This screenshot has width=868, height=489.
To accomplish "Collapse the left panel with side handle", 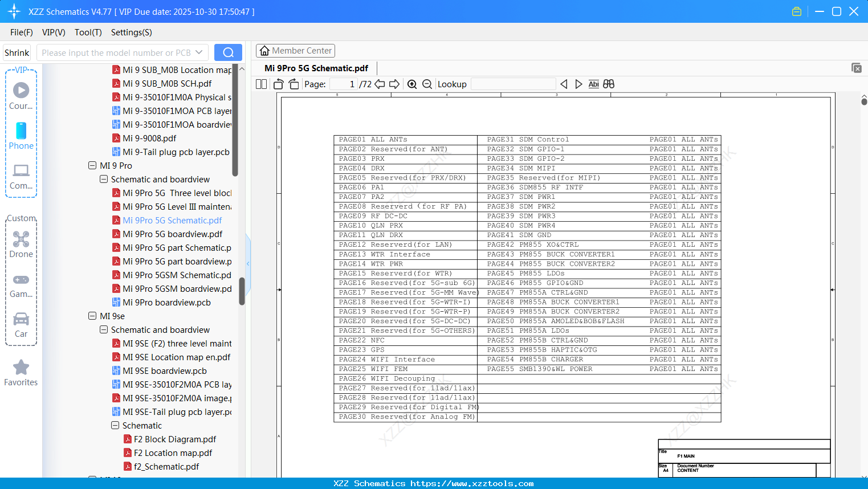I will [248, 263].
